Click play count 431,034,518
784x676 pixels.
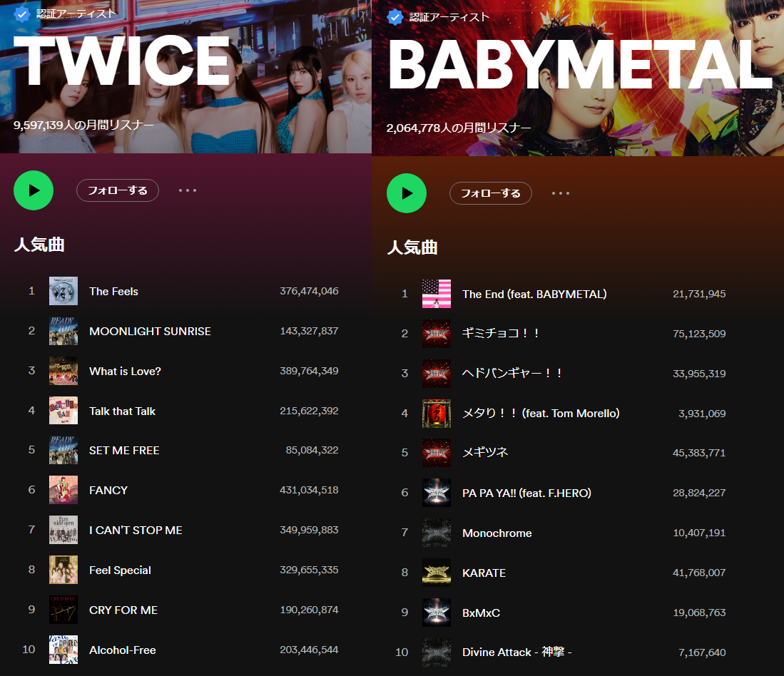(x=309, y=490)
